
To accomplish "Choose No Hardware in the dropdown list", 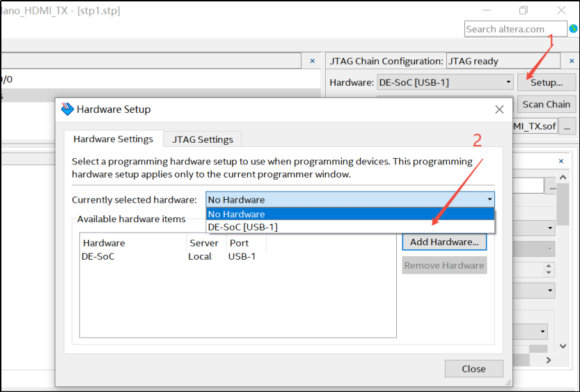I will coord(350,214).
